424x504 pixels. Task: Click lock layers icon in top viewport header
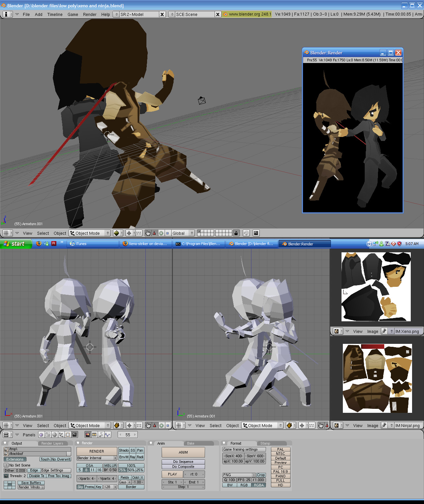click(x=236, y=233)
